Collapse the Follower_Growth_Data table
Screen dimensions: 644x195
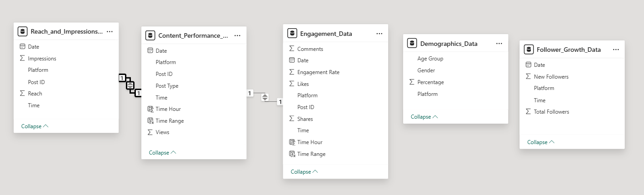pos(541,142)
